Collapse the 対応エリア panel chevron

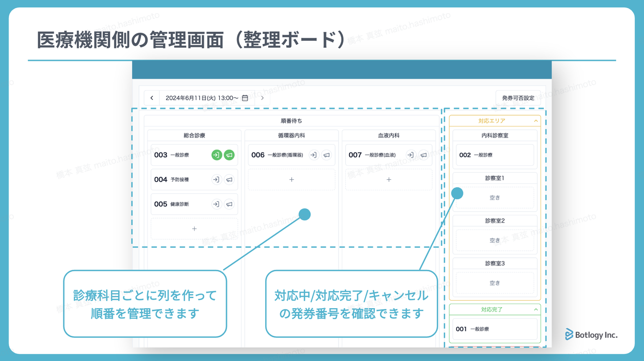(535, 120)
